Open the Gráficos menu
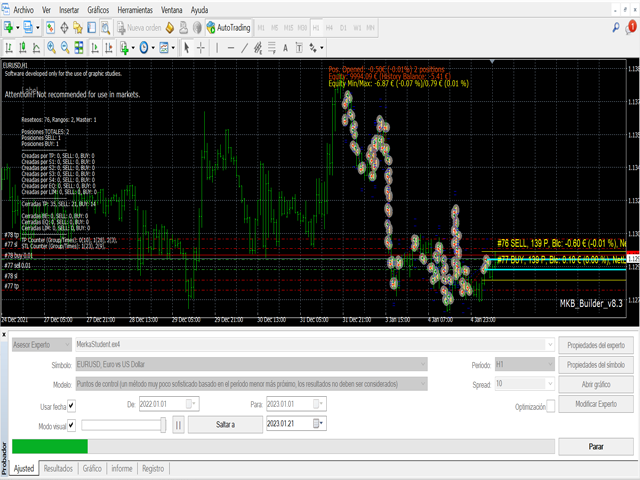This screenshot has width=640, height=480. coord(98,10)
